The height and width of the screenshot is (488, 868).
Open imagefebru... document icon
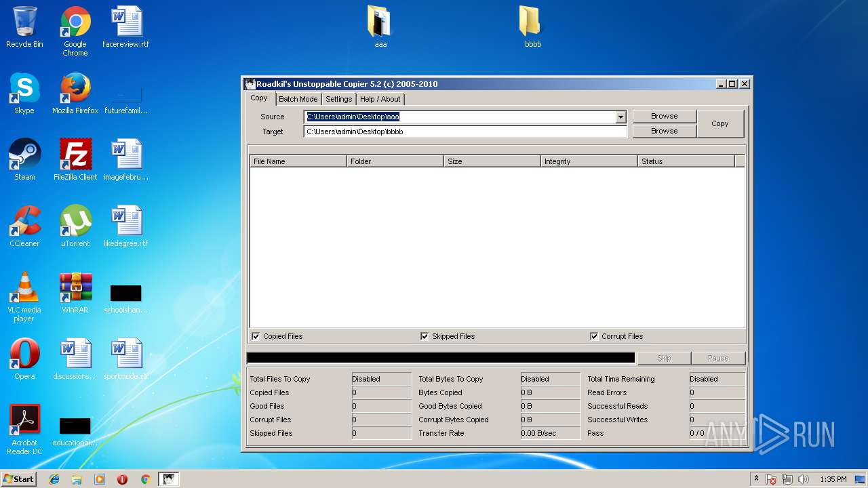(x=126, y=160)
